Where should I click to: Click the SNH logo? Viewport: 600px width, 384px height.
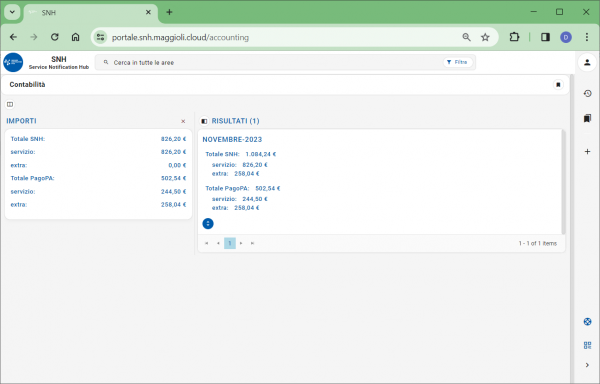[x=13, y=62]
